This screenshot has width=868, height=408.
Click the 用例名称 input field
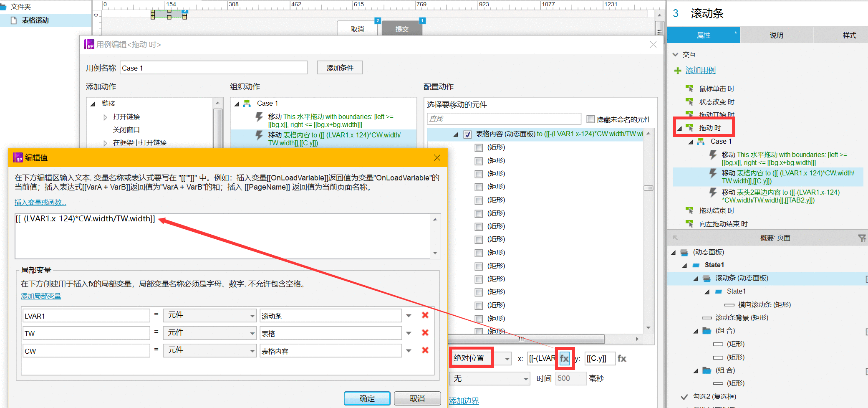(214, 68)
